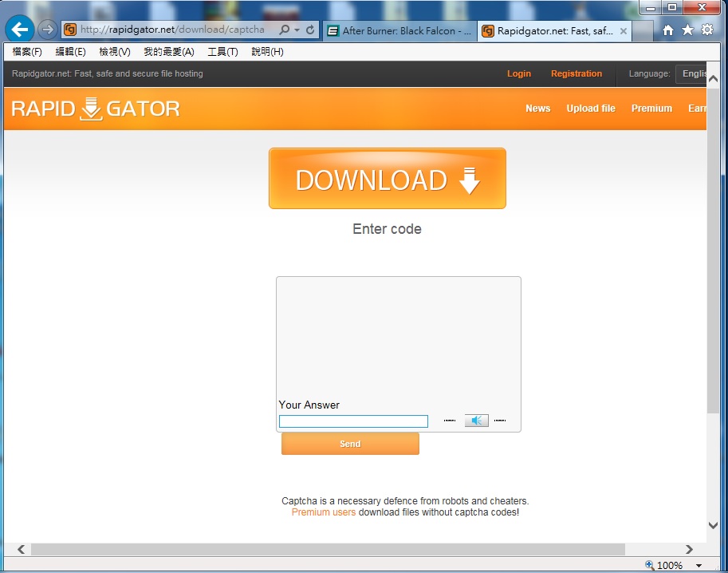The image size is (728, 573).
Task: Click the browser Back arrow button
Action: 19,30
